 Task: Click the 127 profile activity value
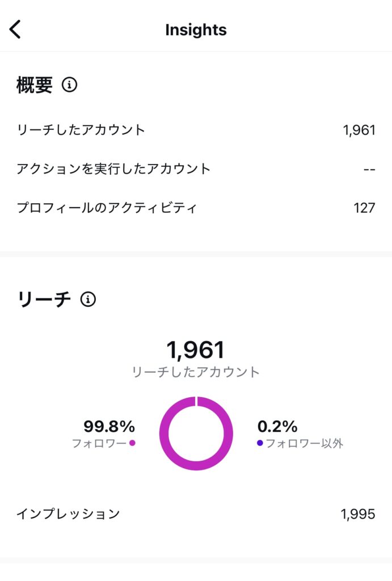[364, 208]
